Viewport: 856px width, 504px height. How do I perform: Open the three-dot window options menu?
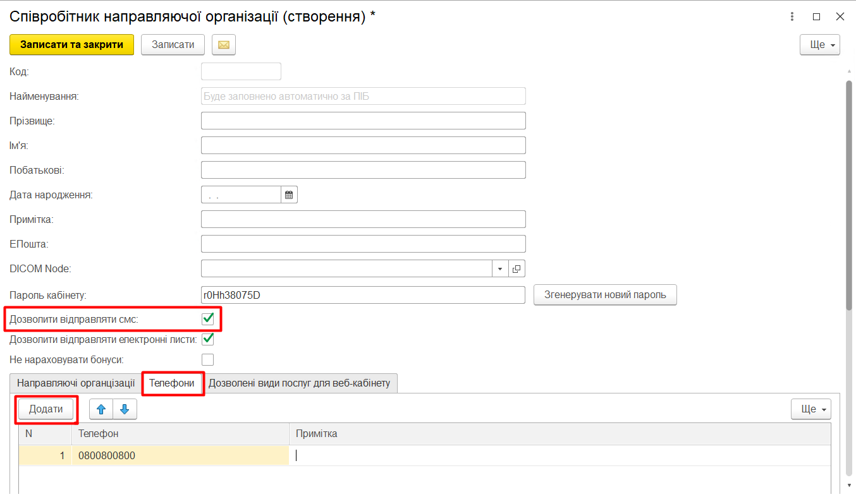792,17
